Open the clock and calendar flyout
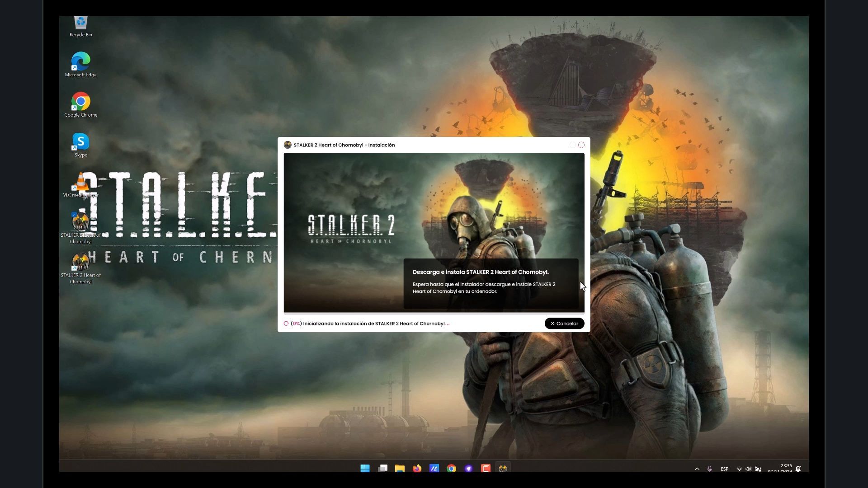This screenshot has height=488, width=868. click(x=780, y=469)
